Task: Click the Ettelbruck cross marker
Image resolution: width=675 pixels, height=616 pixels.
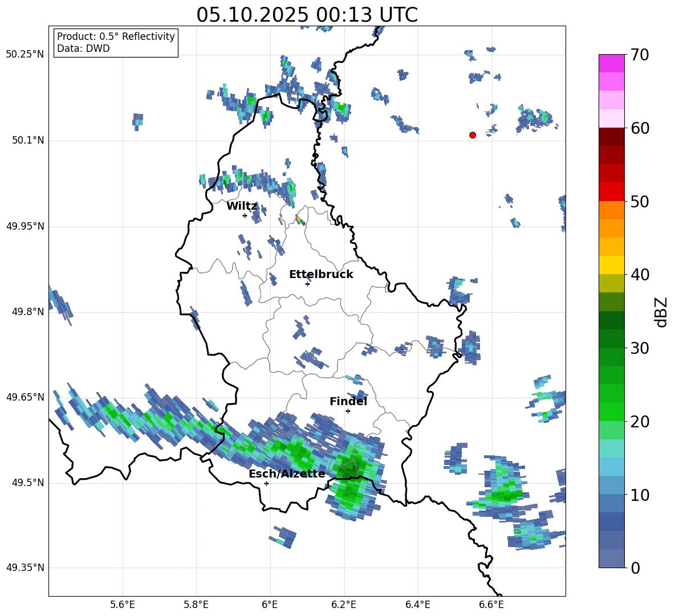Action: (307, 284)
